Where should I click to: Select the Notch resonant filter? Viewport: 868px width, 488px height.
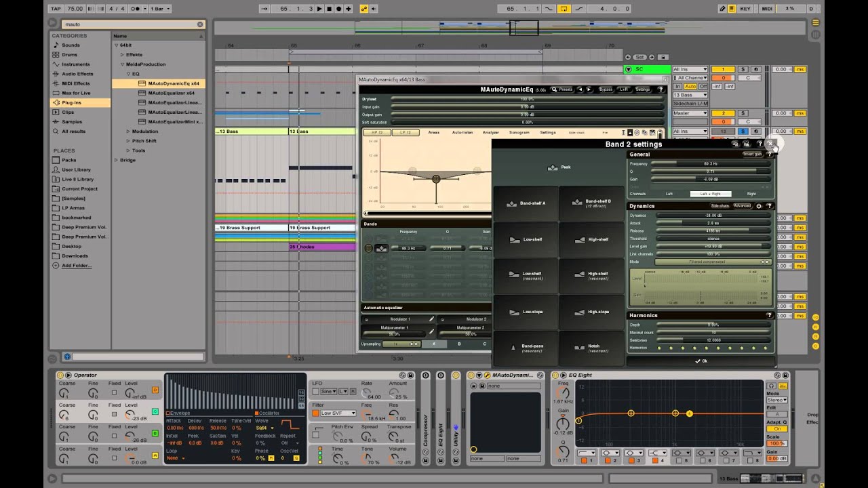(x=591, y=348)
